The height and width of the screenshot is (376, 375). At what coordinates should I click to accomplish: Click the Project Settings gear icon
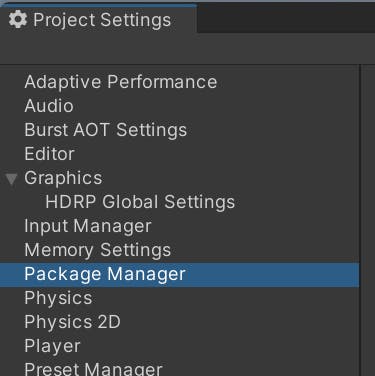[18, 19]
